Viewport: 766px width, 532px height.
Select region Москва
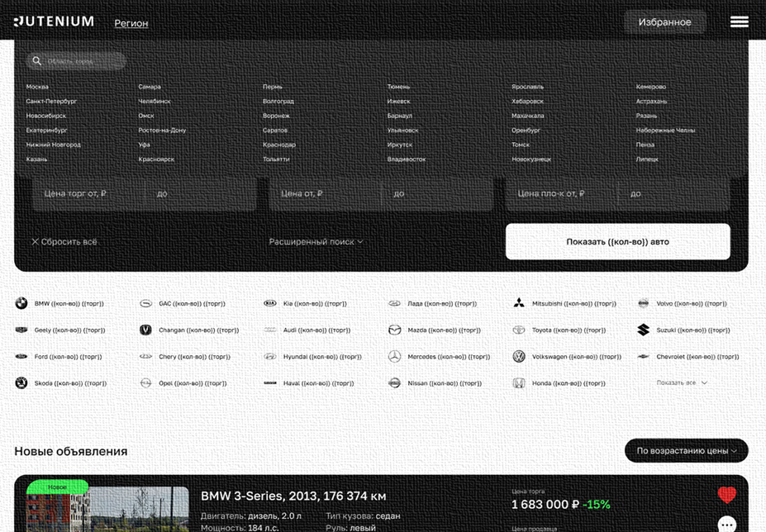point(37,87)
